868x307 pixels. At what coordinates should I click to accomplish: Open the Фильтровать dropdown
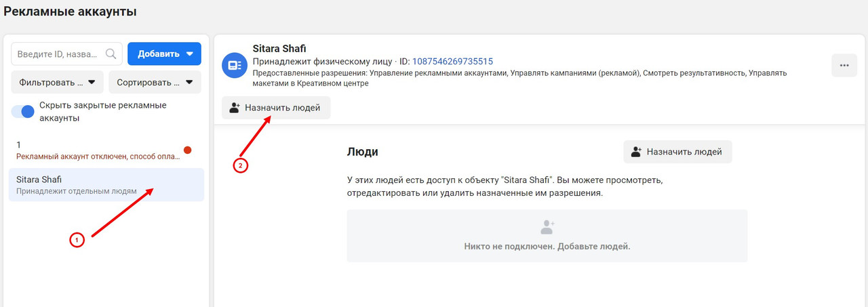[x=57, y=83]
